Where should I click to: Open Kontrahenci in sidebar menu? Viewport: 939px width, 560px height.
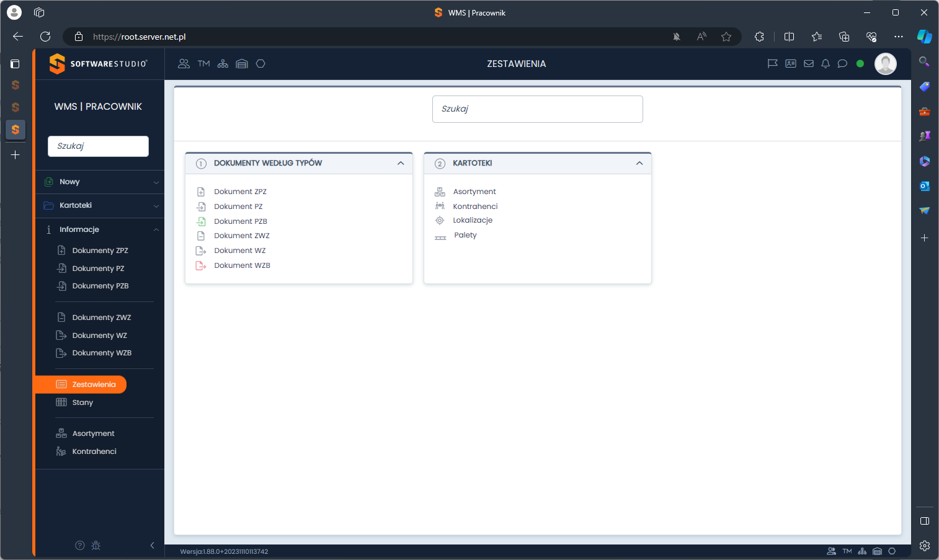pos(94,451)
